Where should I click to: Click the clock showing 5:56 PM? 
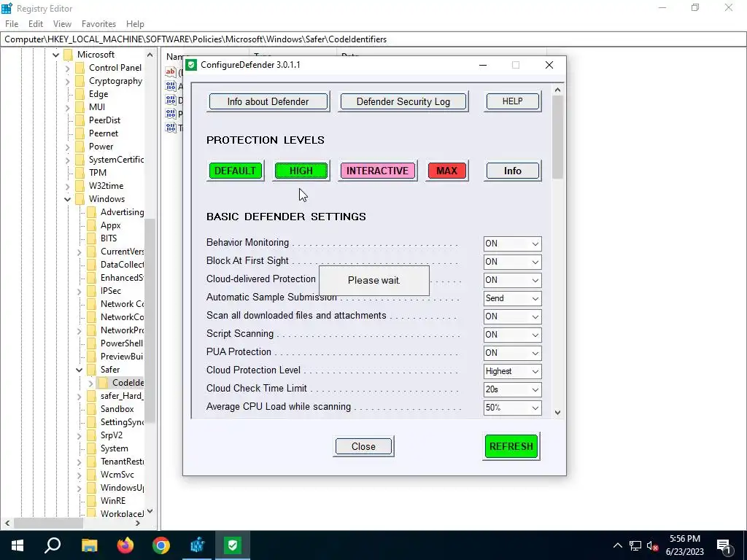point(684,539)
